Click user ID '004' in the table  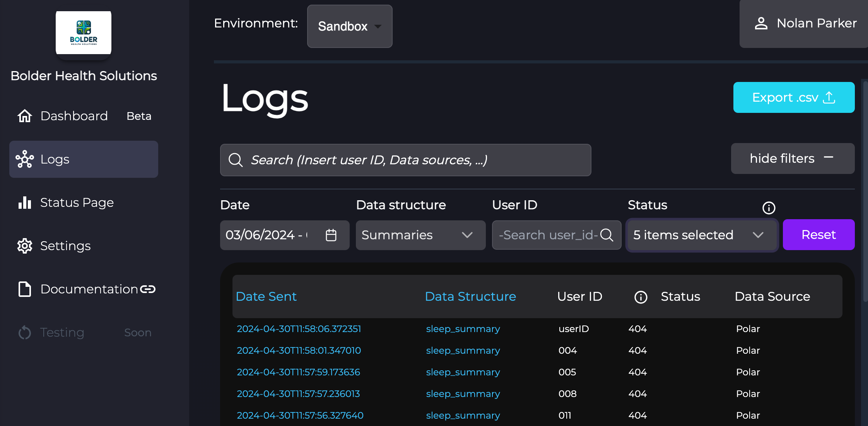(x=567, y=351)
